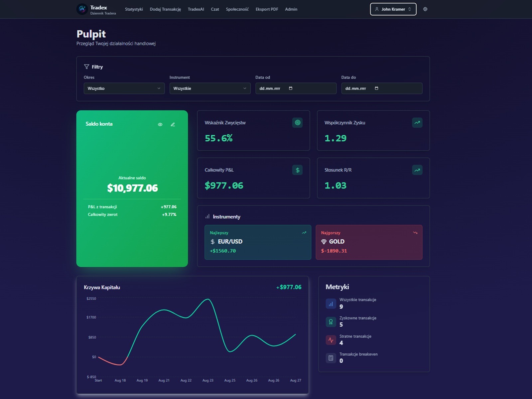Click the trend icon in Współczynnik Zysku
Viewport: 532px width, 399px height.
[x=417, y=123]
